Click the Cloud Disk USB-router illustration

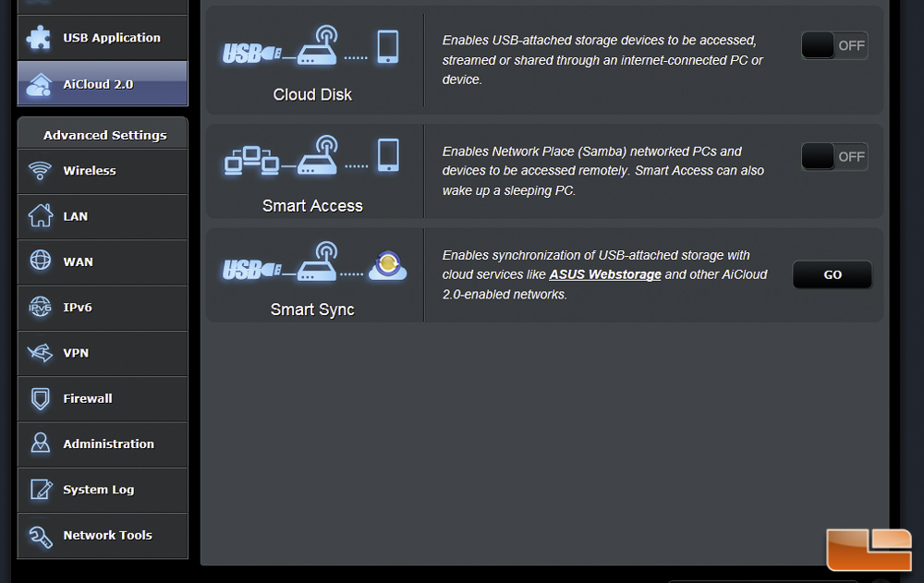[x=310, y=46]
